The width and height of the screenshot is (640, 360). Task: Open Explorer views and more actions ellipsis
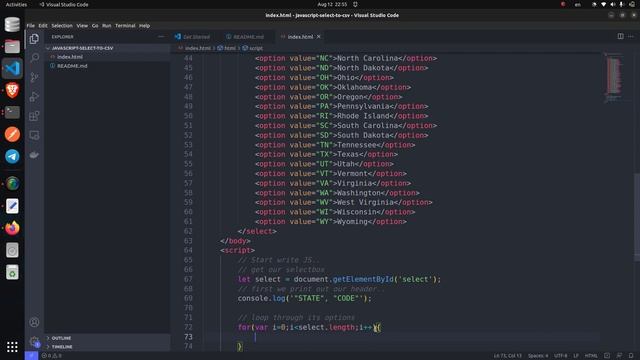(x=161, y=37)
